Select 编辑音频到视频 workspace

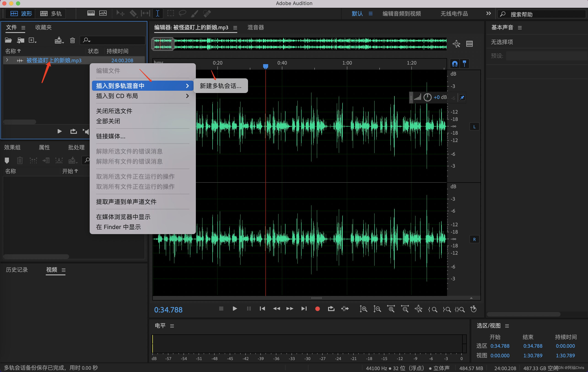[x=402, y=14]
